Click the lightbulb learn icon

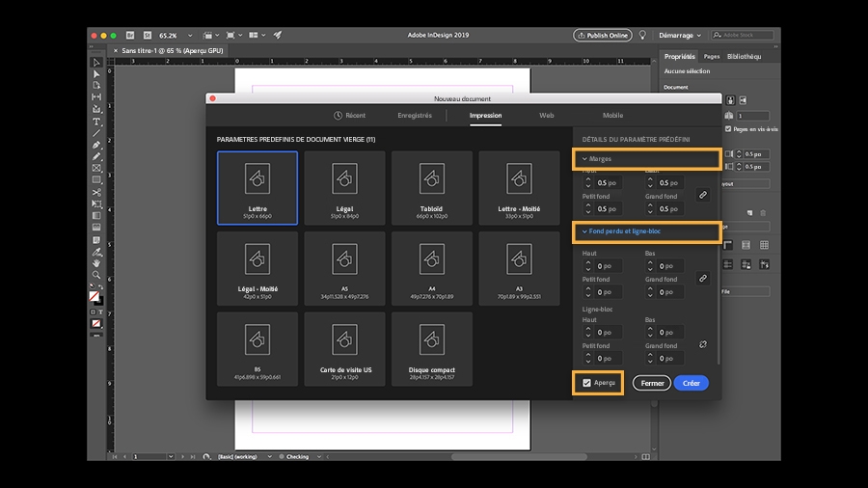coord(642,35)
